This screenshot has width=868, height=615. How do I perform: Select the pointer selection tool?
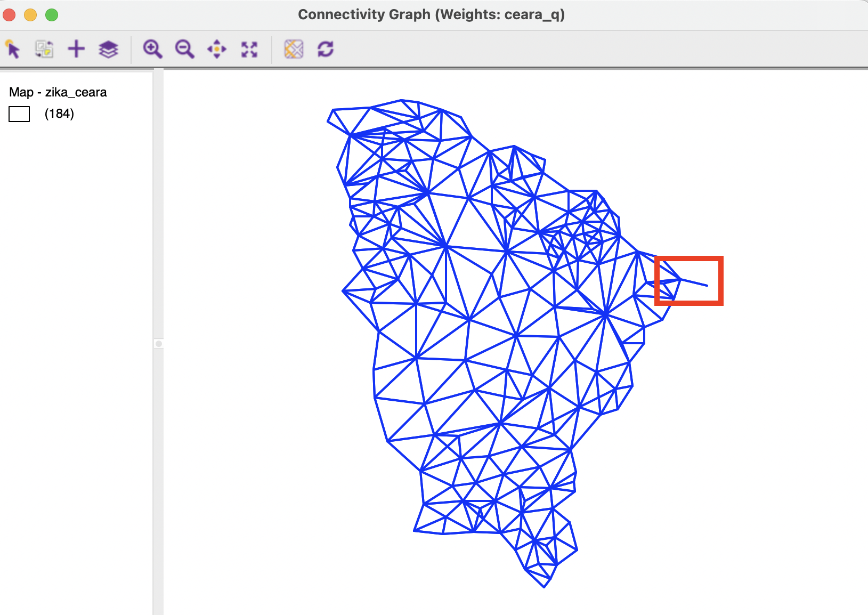(13, 49)
